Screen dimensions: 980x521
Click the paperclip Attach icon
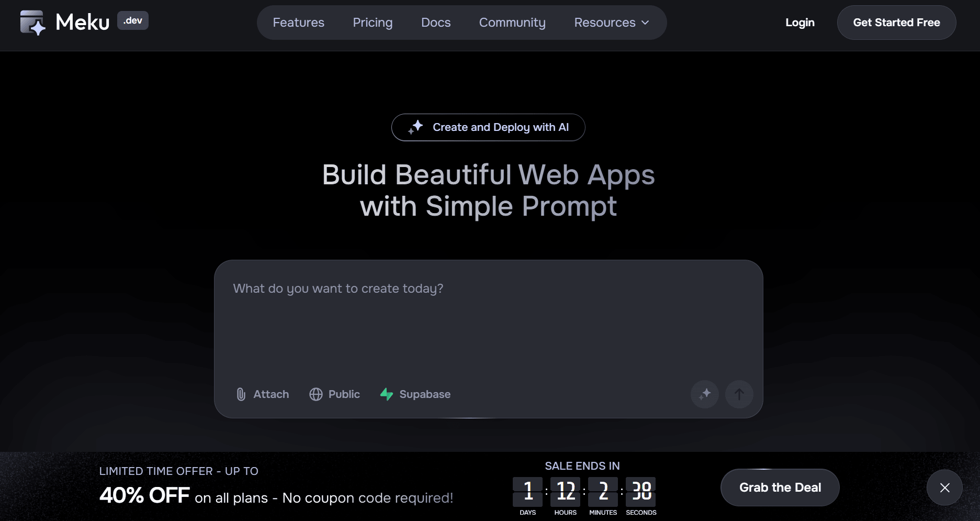(241, 394)
